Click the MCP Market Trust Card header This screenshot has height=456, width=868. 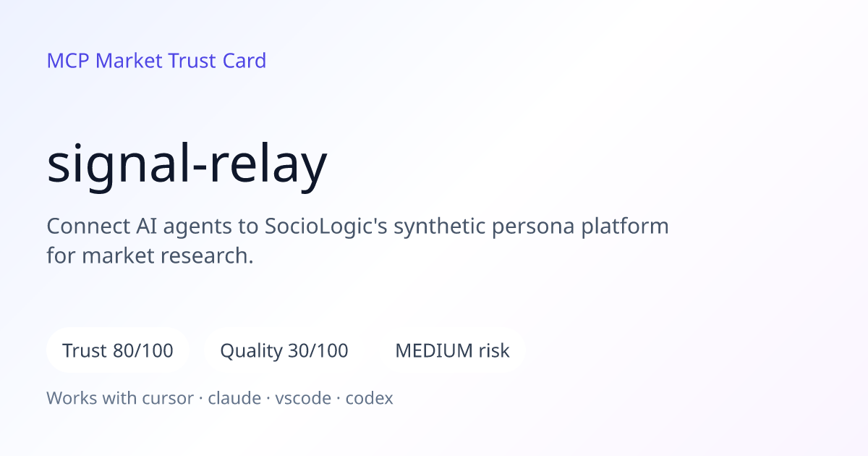click(156, 60)
